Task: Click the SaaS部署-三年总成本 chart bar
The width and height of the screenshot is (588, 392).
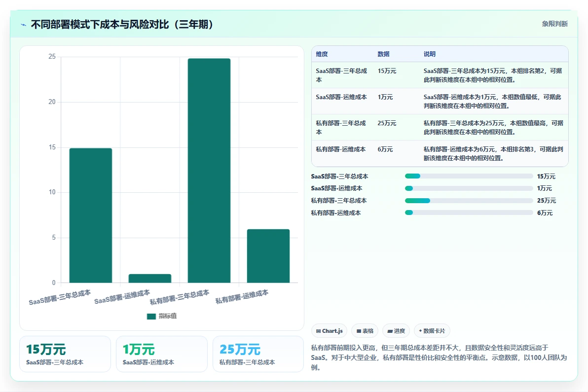Action: tap(91, 215)
